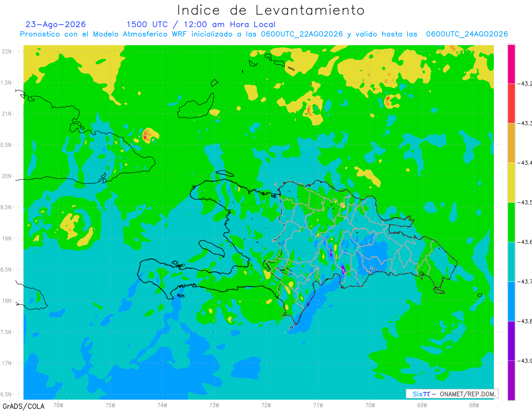
Task: Click the '74W' longitude label
Action: (162, 405)
